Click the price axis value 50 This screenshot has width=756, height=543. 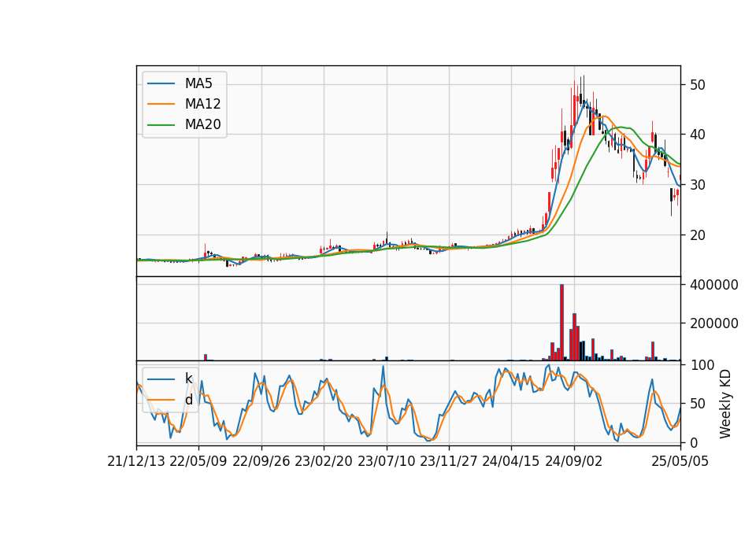(x=697, y=85)
